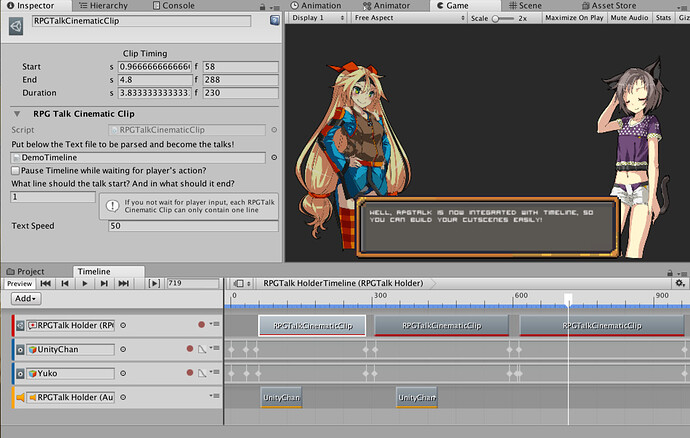Image resolution: width=690 pixels, height=438 pixels.
Task: Open the Asset Store tab
Action: (609, 6)
